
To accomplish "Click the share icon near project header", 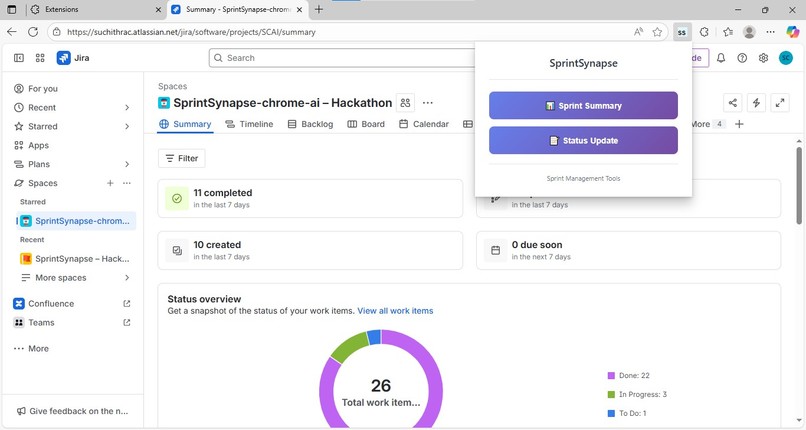I will click(732, 103).
